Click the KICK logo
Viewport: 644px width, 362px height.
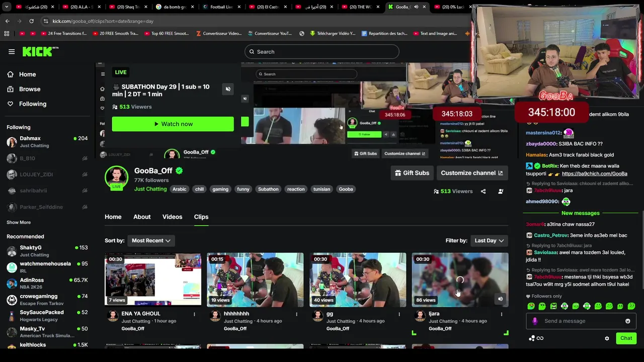40,51
